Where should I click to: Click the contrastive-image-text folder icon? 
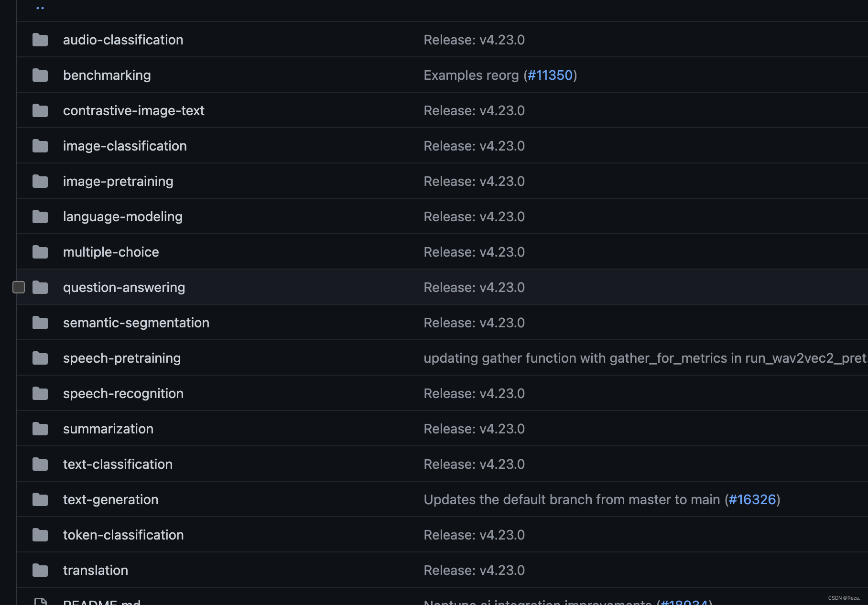[40, 110]
